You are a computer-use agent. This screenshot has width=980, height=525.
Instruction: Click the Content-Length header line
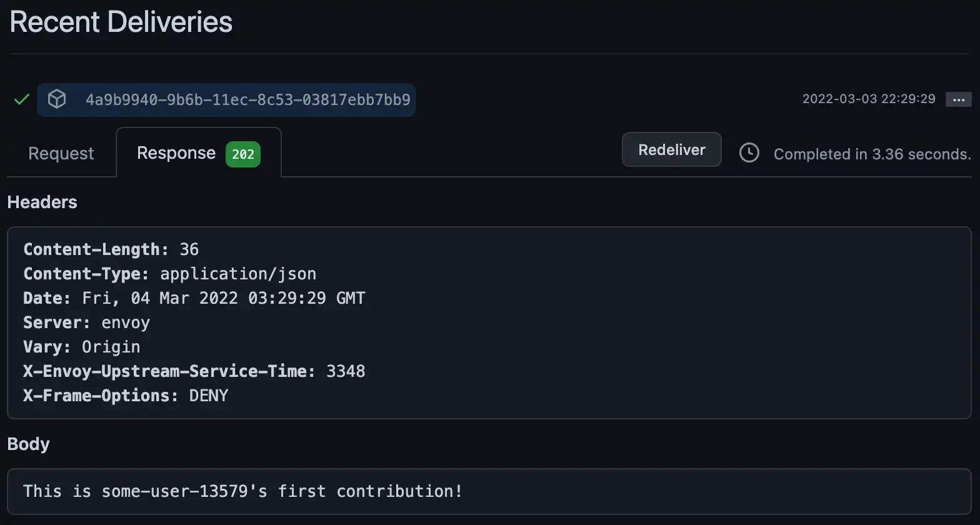(x=111, y=249)
